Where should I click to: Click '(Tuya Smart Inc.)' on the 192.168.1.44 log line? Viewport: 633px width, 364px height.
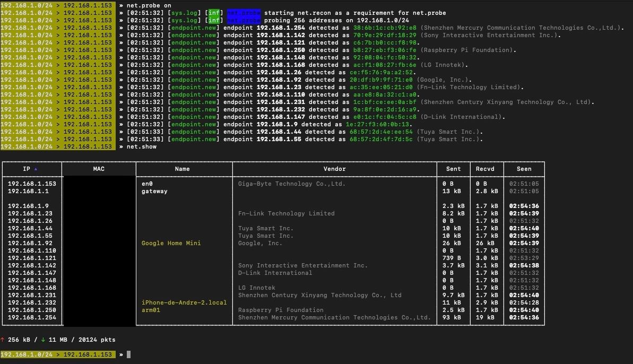point(450,132)
